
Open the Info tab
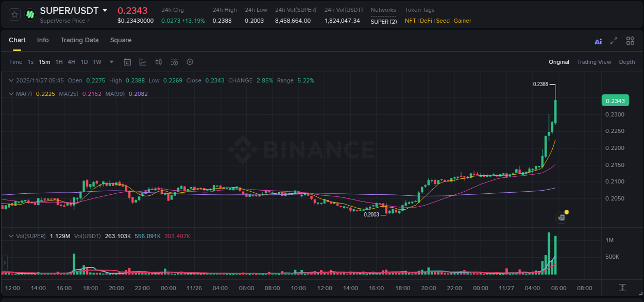click(x=43, y=40)
